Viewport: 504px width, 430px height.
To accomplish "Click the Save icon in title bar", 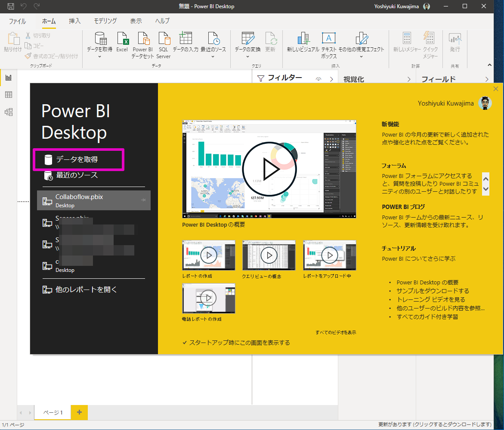I will tap(11, 6).
